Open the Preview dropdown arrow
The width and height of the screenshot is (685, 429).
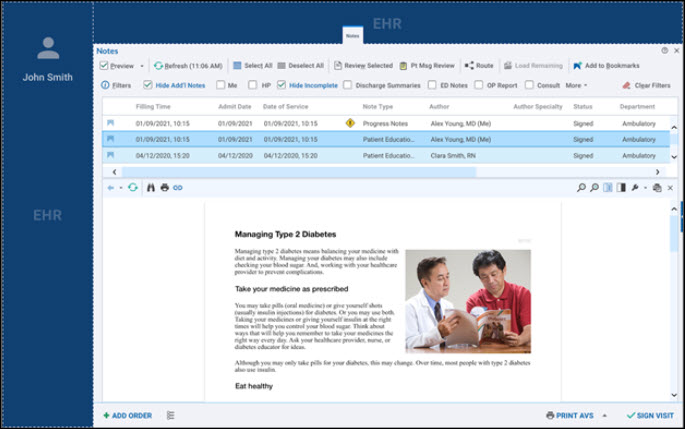point(141,66)
